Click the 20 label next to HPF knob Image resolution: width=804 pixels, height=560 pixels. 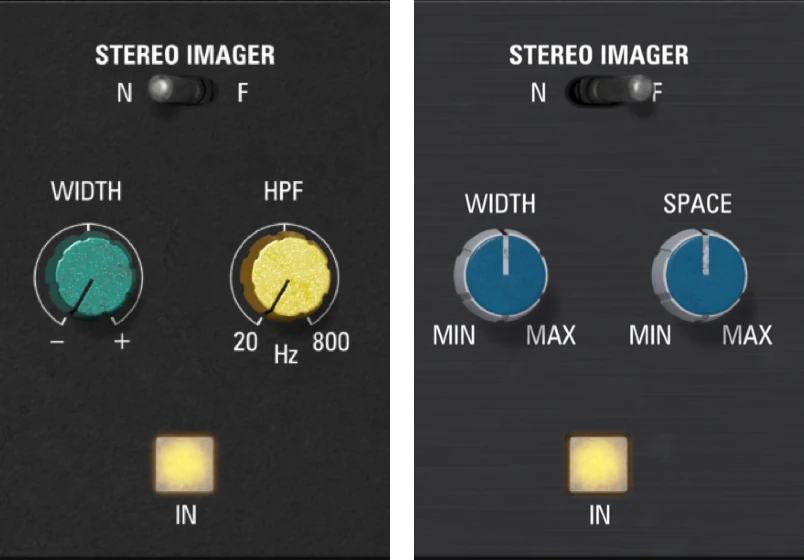(x=245, y=342)
